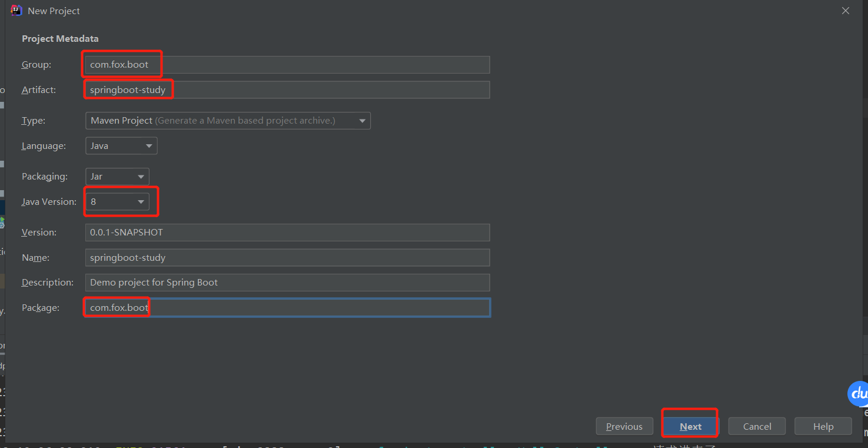868x448 pixels.
Task: Click the Next button
Action: [690, 426]
